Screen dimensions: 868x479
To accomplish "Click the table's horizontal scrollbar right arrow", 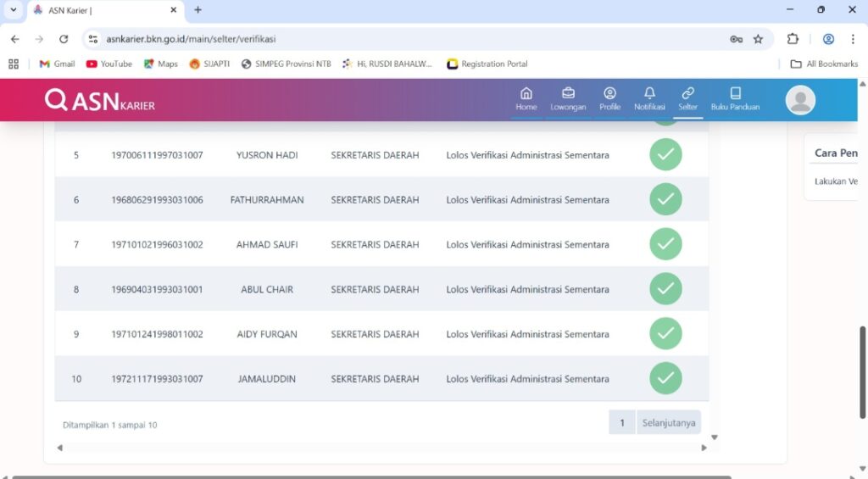I will point(704,448).
